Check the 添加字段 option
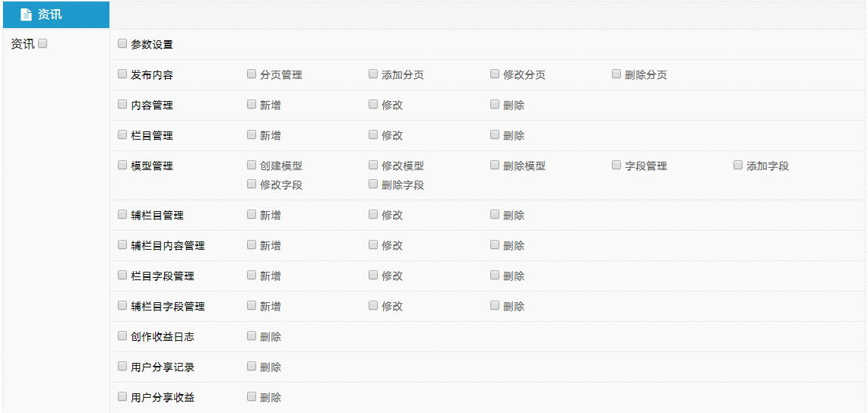The height and width of the screenshot is (413, 868). tap(738, 165)
